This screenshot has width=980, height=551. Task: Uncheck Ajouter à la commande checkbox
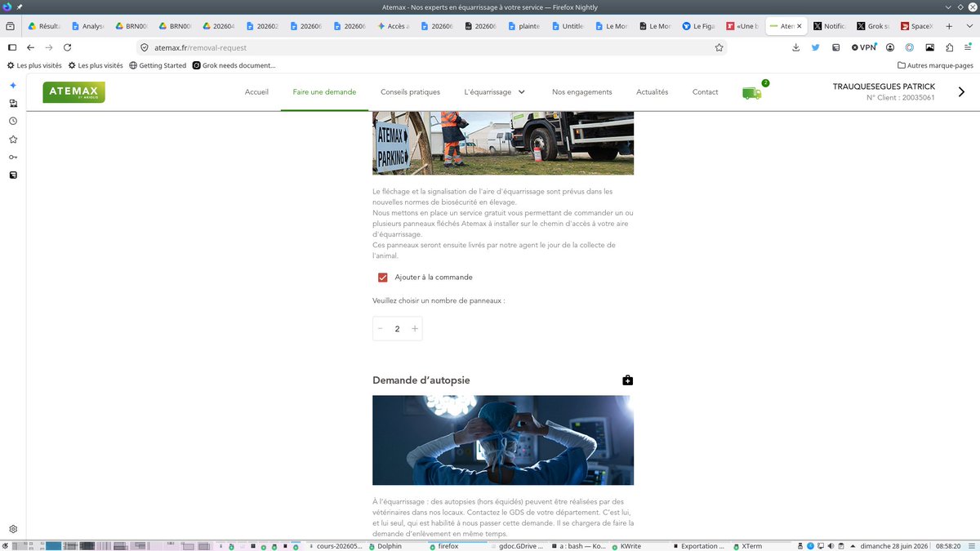(x=382, y=278)
